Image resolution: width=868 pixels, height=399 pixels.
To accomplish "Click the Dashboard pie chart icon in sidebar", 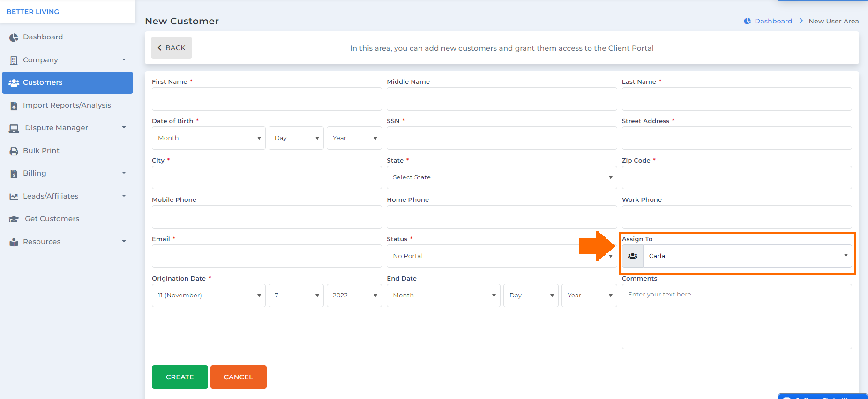I will click(x=14, y=37).
